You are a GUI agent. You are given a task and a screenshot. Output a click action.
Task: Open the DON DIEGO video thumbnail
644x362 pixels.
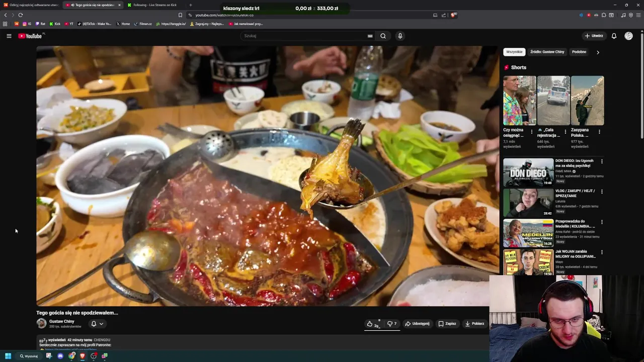point(528,172)
